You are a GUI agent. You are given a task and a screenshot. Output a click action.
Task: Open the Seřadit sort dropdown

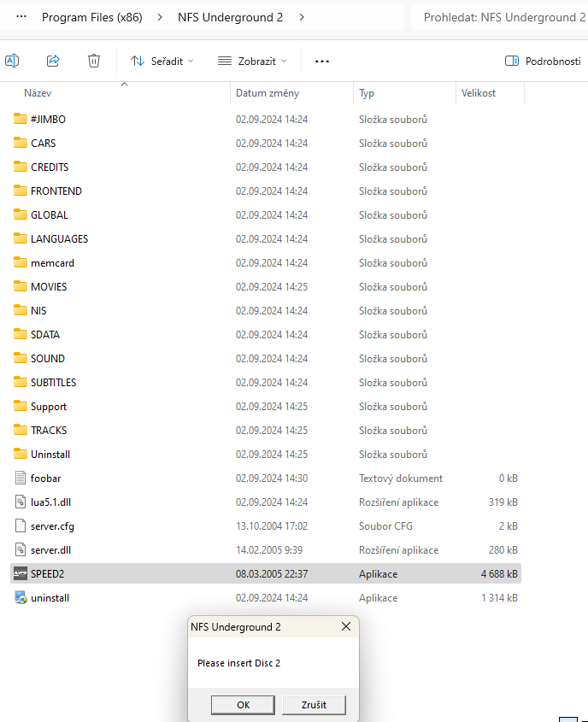click(162, 61)
